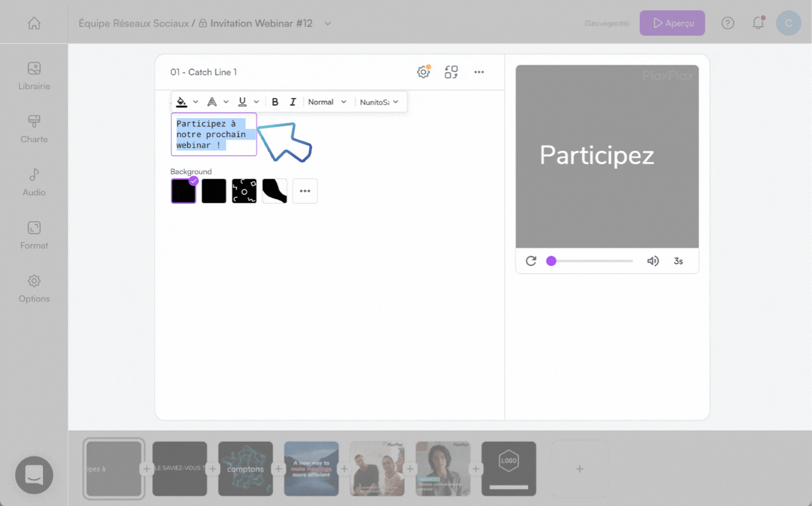Click the Aperçu preview button
The image size is (812, 506).
point(672,23)
